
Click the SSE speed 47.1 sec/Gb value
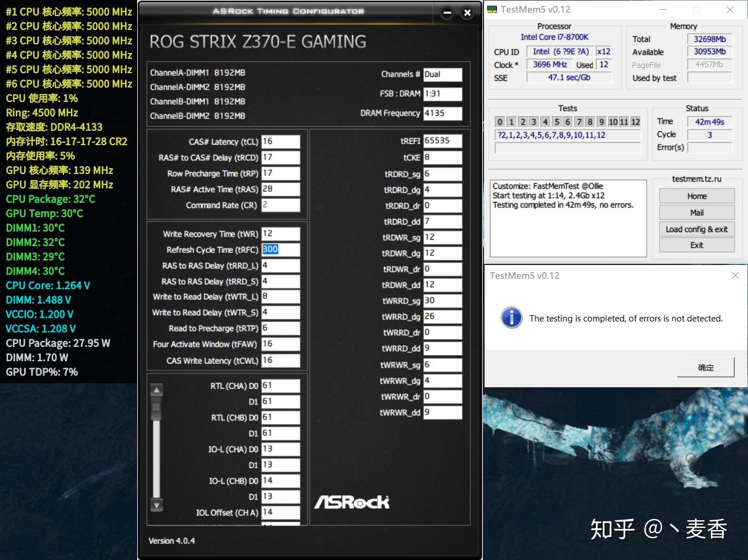point(569,77)
